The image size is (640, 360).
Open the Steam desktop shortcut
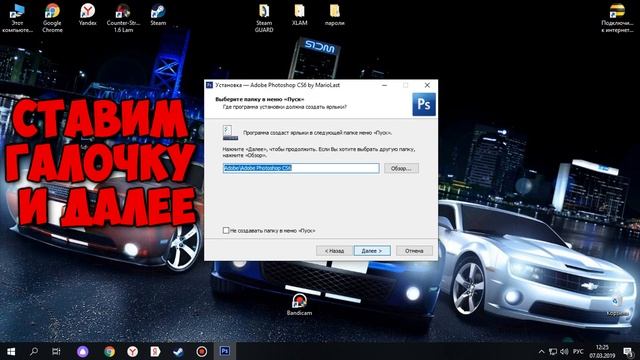pos(158,15)
